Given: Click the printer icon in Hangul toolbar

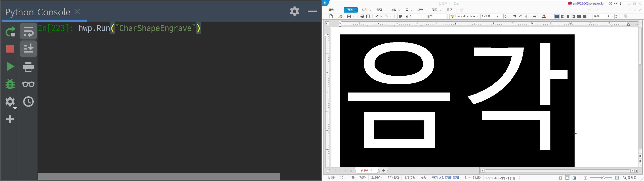Looking at the screenshot, I should click(362, 16).
